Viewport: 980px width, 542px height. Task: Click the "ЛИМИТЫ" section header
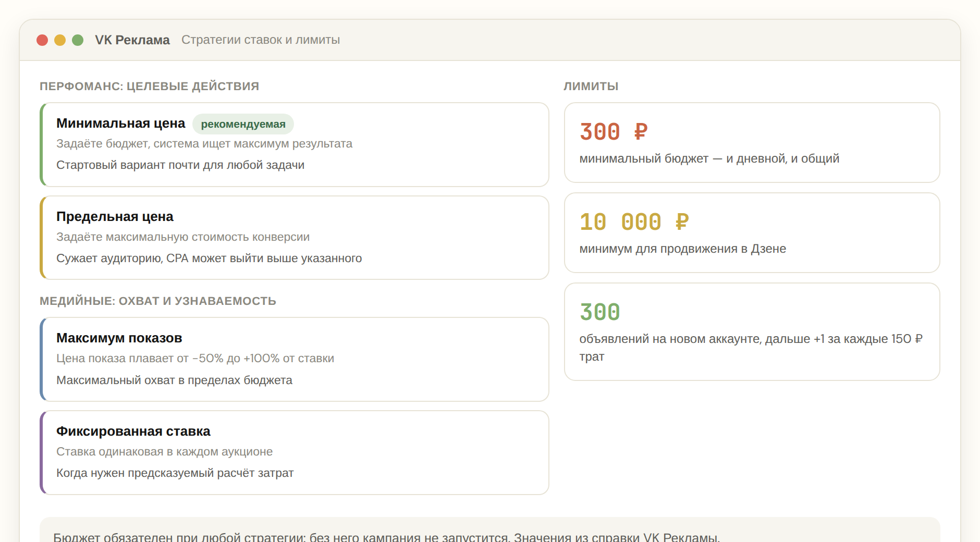pyautogui.click(x=591, y=86)
